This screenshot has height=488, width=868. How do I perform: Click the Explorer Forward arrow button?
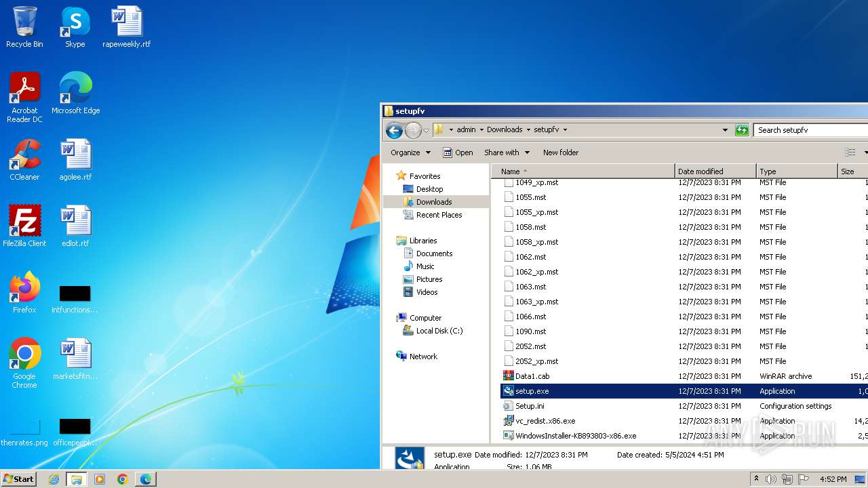click(413, 130)
